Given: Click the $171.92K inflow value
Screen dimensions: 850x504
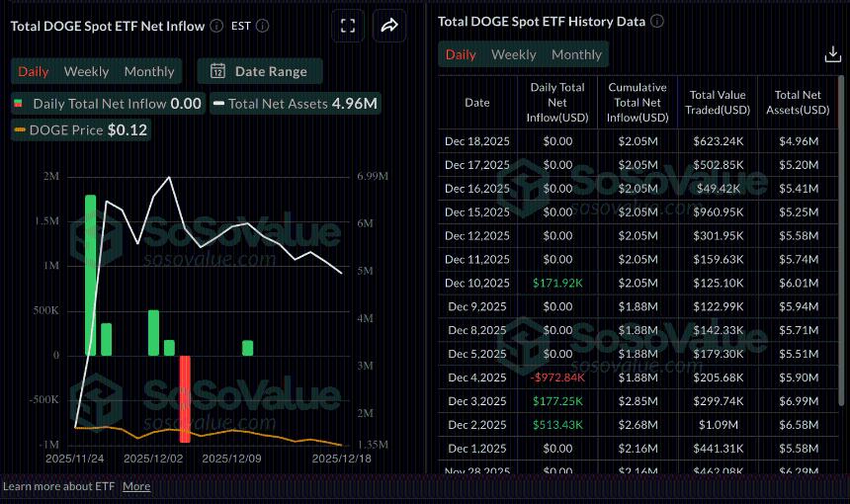Looking at the screenshot, I should coord(557,283).
